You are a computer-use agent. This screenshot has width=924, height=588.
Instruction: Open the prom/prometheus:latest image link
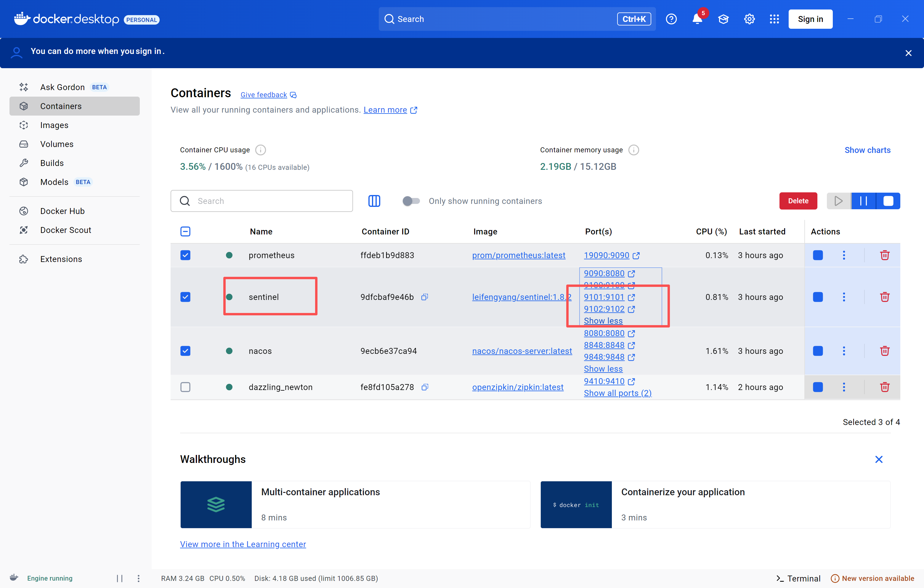point(518,255)
